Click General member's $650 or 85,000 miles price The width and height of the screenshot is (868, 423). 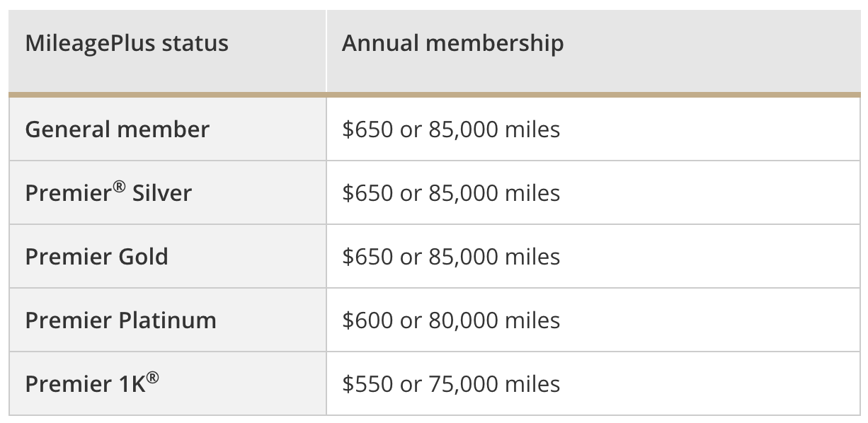pyautogui.click(x=451, y=129)
